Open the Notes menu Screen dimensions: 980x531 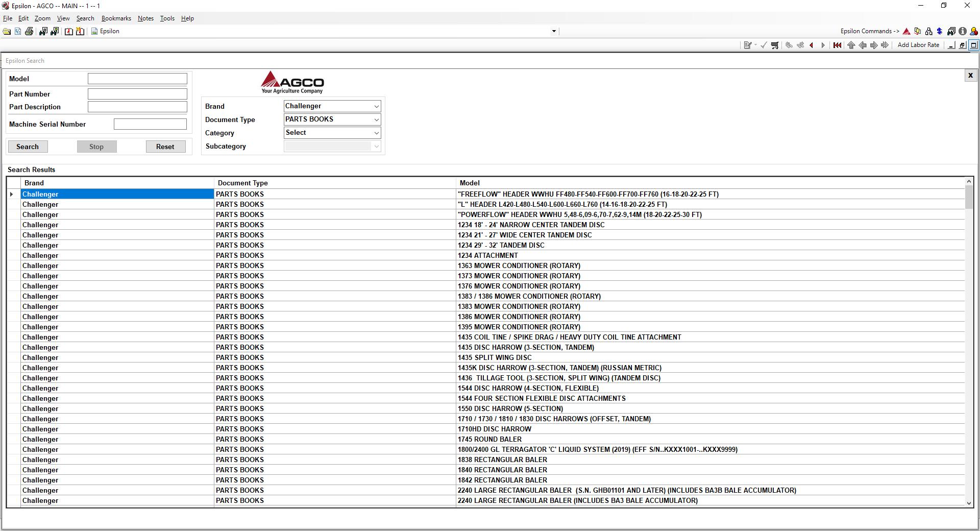[145, 18]
